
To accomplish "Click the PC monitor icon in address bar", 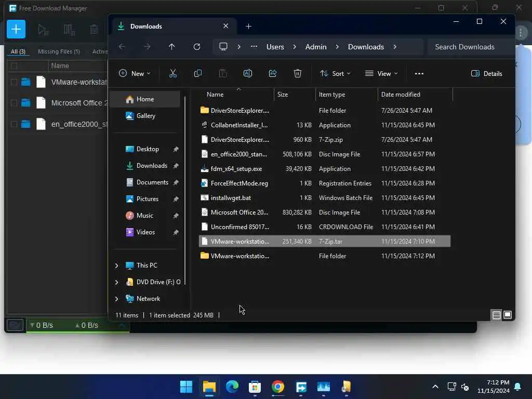I will tap(223, 46).
